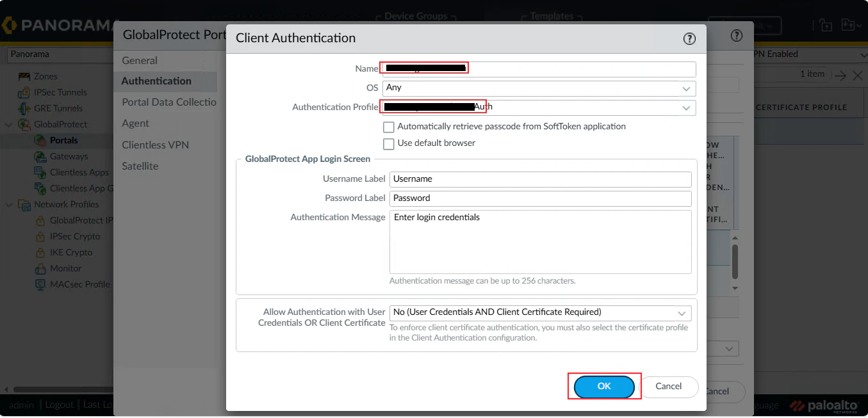868x418 pixels.
Task: Collapse the Network Profiles tree node
Action: point(10,205)
